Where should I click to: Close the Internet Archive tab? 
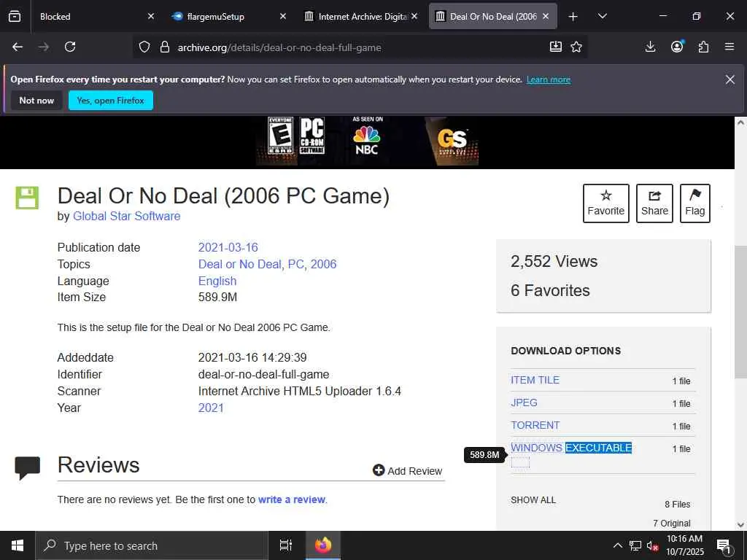pyautogui.click(x=414, y=16)
